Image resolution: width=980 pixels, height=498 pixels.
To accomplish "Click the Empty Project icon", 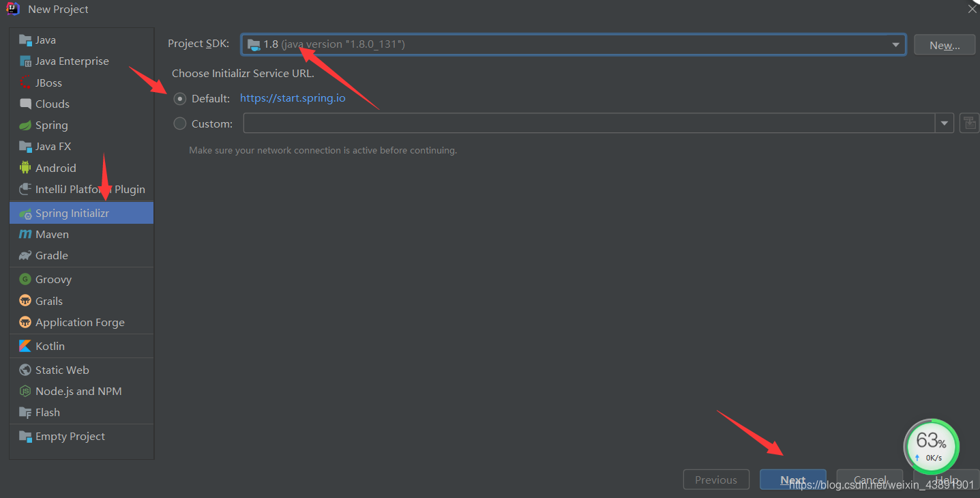I will click(25, 437).
